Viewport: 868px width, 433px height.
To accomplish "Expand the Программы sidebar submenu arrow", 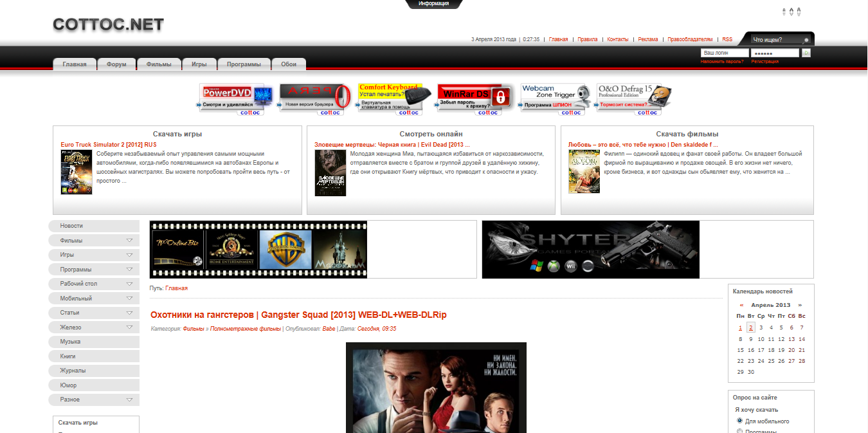I will point(130,270).
